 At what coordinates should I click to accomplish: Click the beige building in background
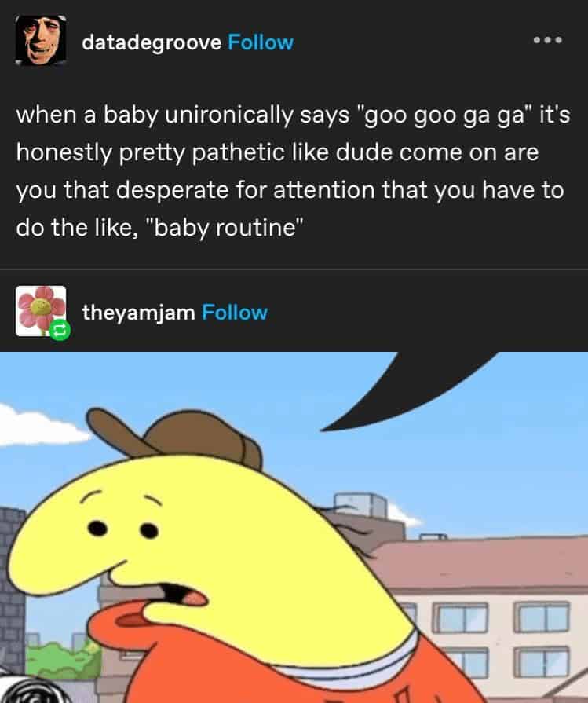click(x=488, y=619)
